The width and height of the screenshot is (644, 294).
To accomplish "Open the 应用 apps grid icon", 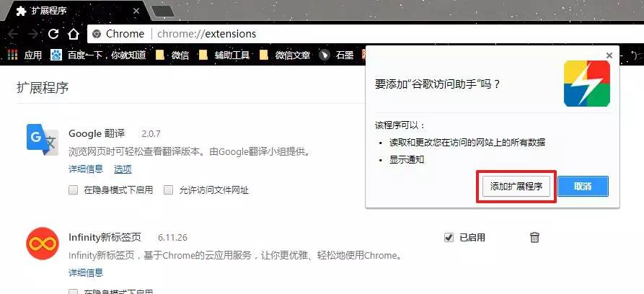I will coord(13,55).
